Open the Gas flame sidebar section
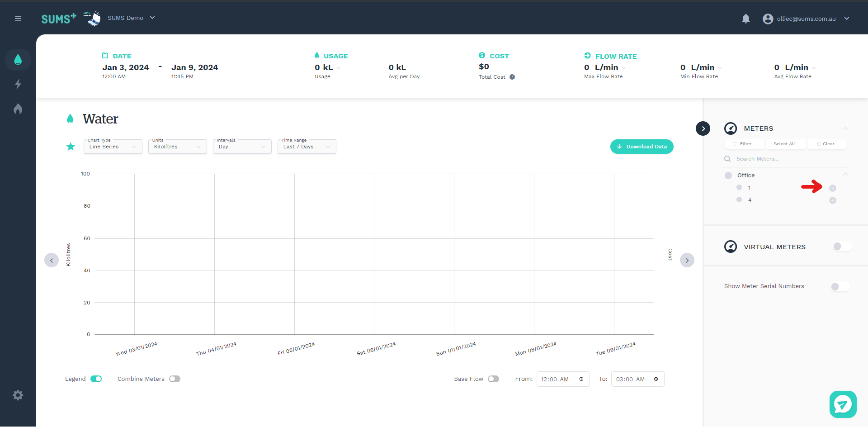 pos(18,109)
